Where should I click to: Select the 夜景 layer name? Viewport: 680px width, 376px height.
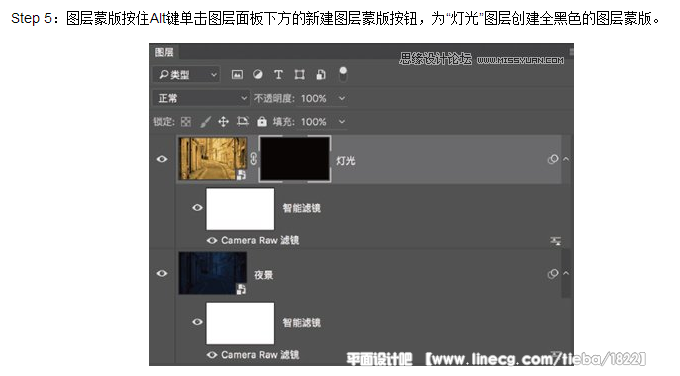264,275
